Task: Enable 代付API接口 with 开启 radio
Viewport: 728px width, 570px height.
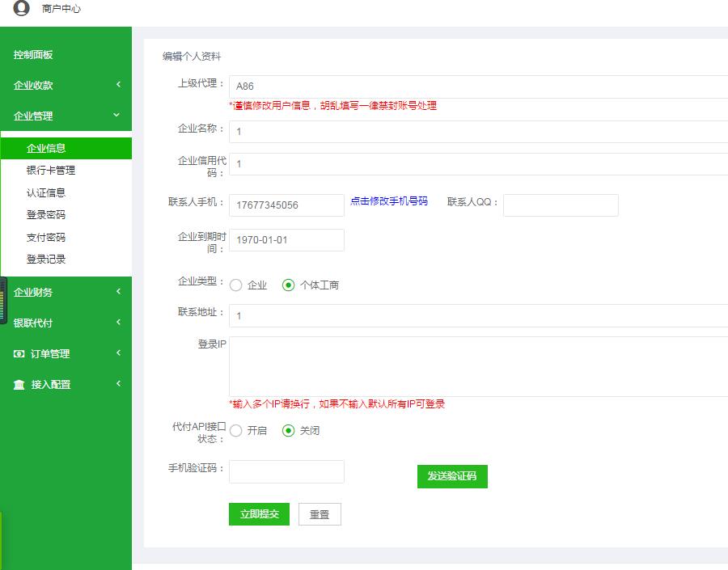Action: (x=236, y=431)
